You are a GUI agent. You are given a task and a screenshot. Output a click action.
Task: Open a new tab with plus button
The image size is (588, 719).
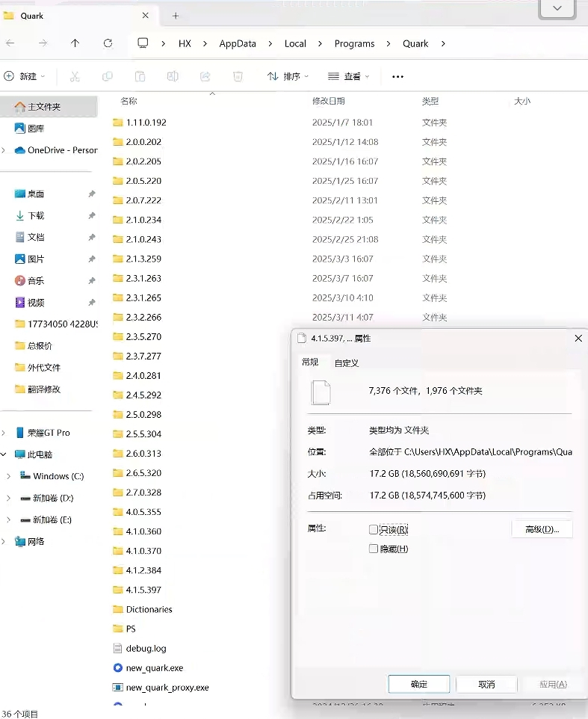pos(175,16)
